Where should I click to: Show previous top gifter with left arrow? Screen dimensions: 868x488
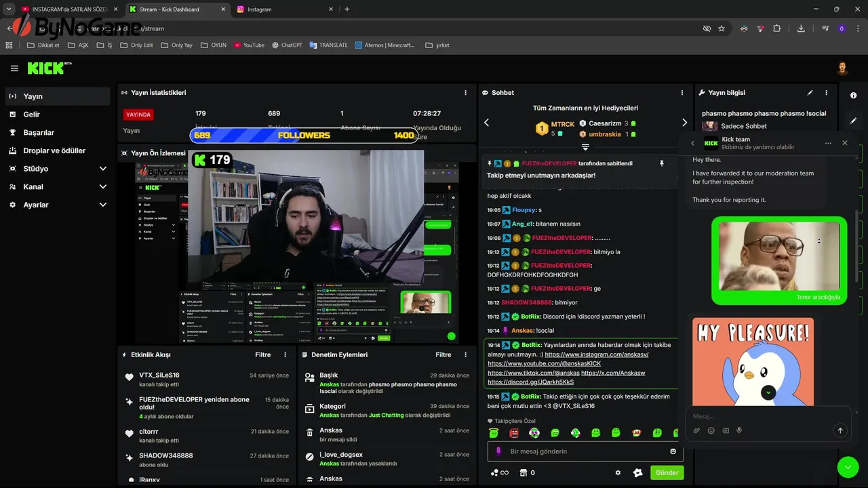pos(486,123)
